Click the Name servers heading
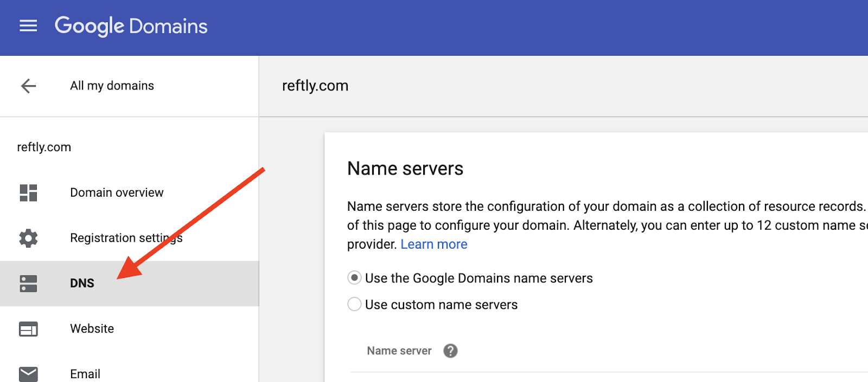Screen dimensions: 868x382 click(x=405, y=169)
